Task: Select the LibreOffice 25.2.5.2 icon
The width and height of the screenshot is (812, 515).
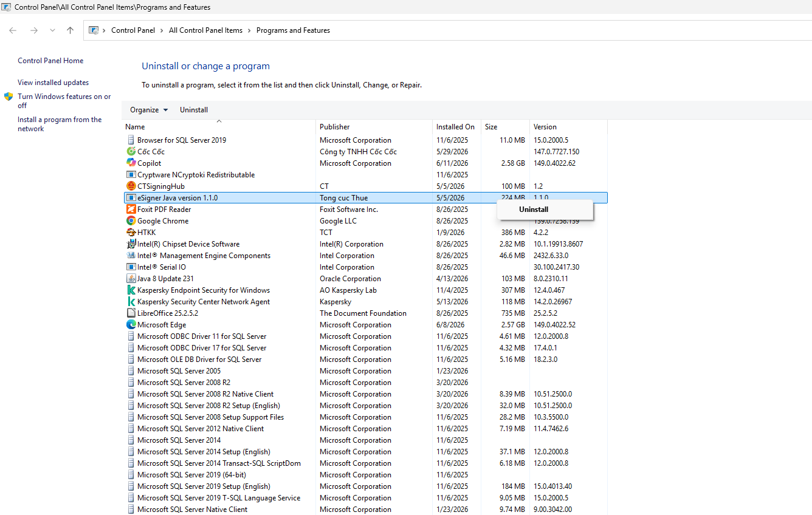Action: pos(131,313)
